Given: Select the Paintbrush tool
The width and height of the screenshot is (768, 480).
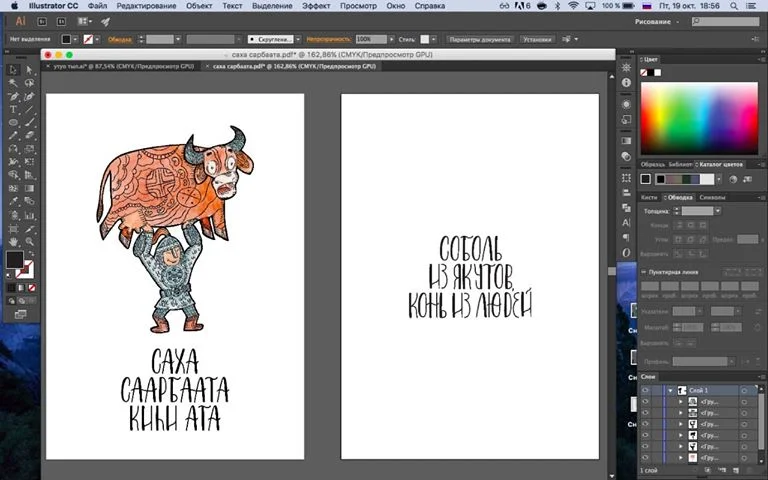Looking at the screenshot, I should coord(29,123).
